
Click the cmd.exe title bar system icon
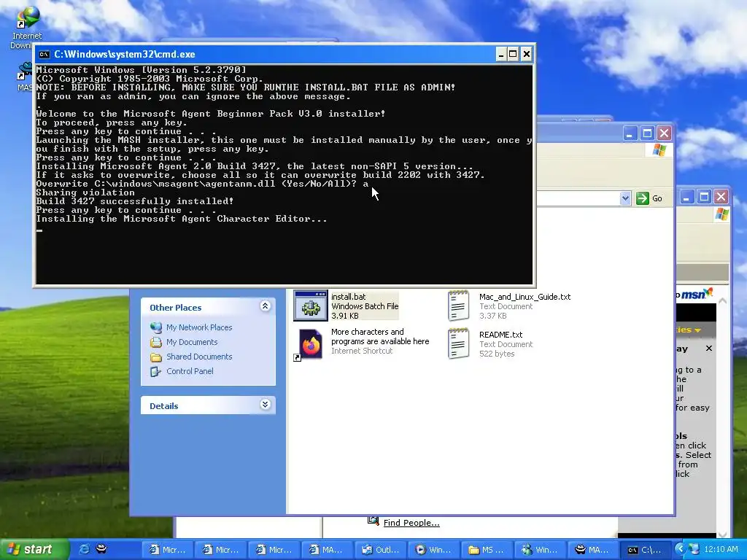(44, 54)
